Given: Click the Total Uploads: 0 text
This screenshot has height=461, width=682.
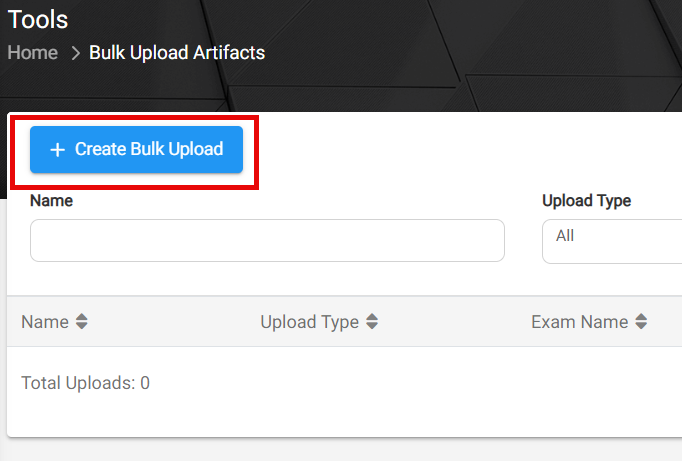Looking at the screenshot, I should point(86,383).
